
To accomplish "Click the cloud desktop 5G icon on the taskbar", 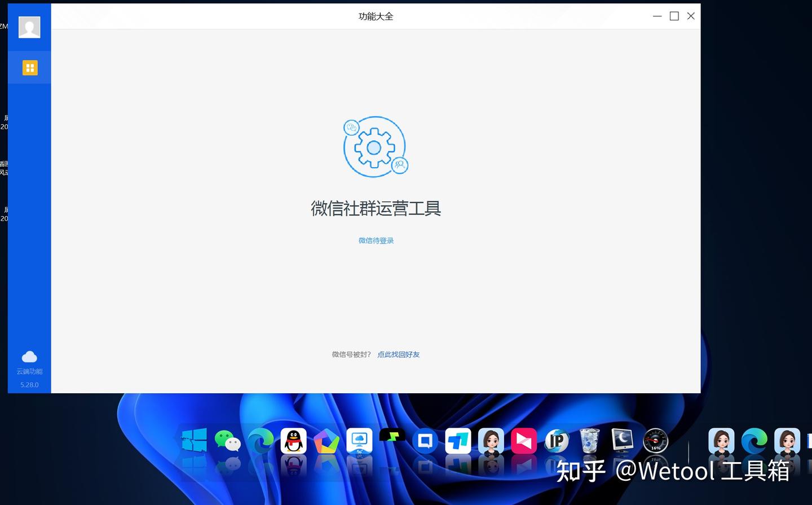I will point(359,441).
